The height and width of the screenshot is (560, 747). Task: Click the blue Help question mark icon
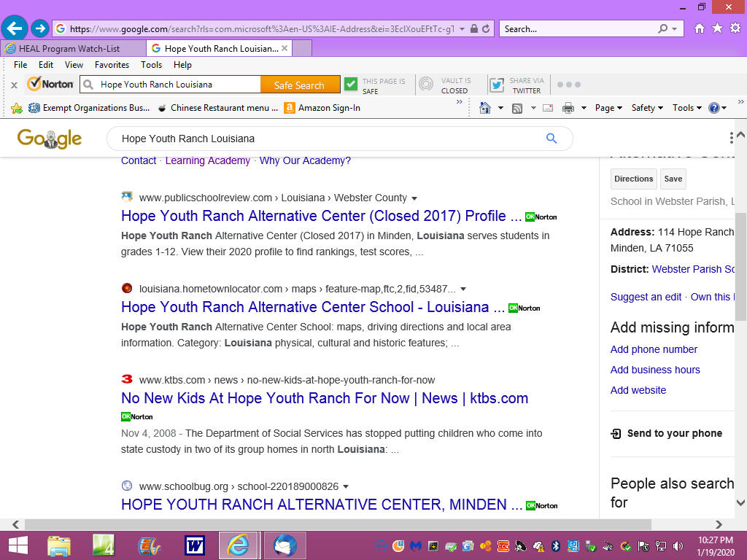tap(713, 108)
